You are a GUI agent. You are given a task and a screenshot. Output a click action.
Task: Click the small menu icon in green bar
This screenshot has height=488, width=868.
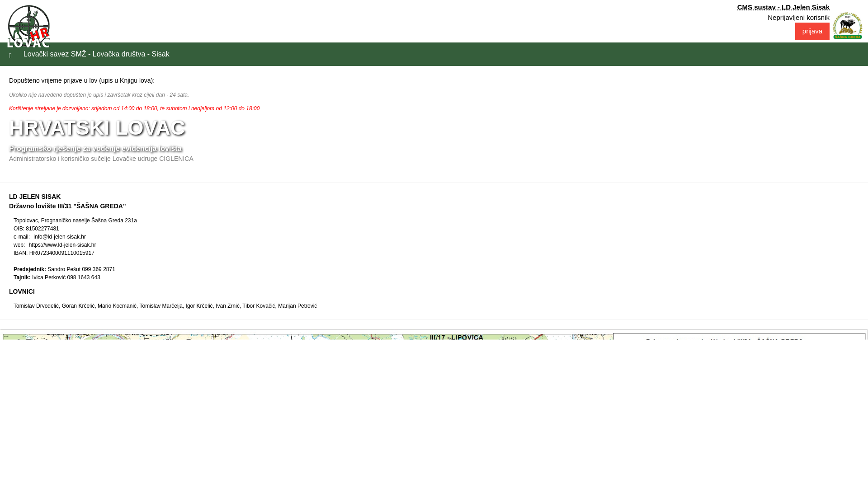(10, 56)
